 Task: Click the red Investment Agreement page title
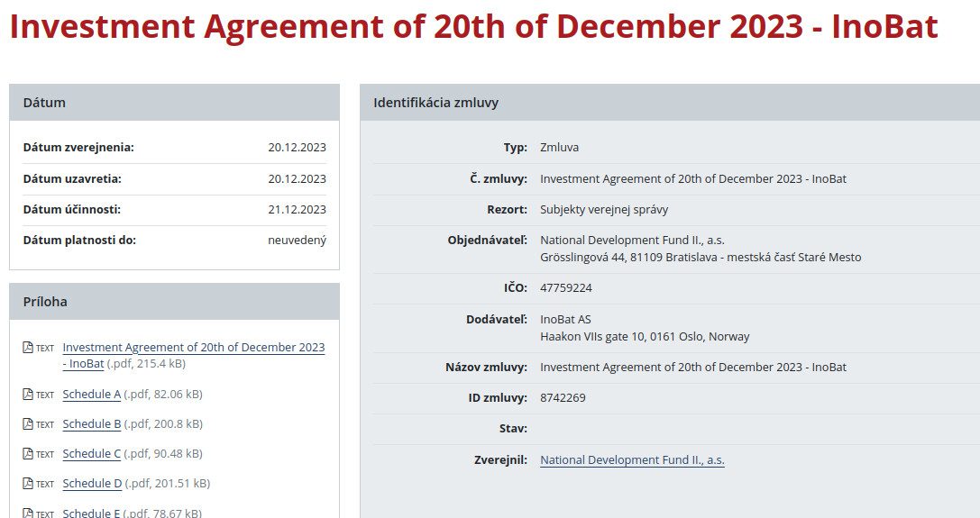(x=473, y=27)
